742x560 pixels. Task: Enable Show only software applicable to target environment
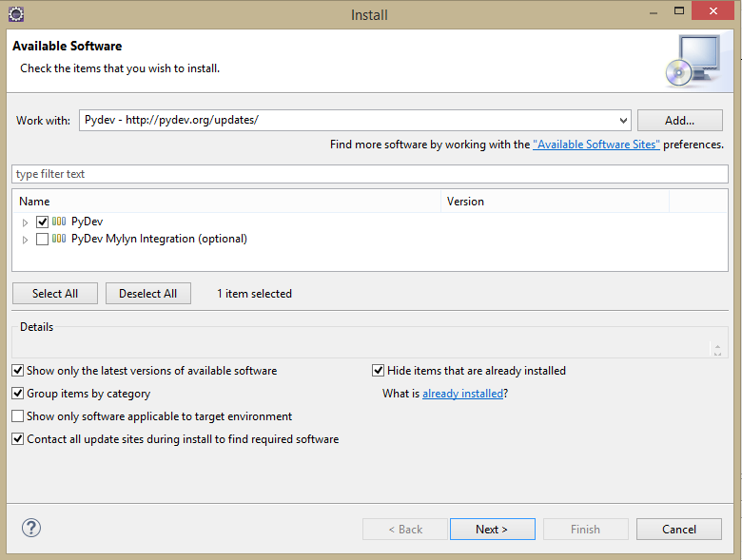pos(18,416)
